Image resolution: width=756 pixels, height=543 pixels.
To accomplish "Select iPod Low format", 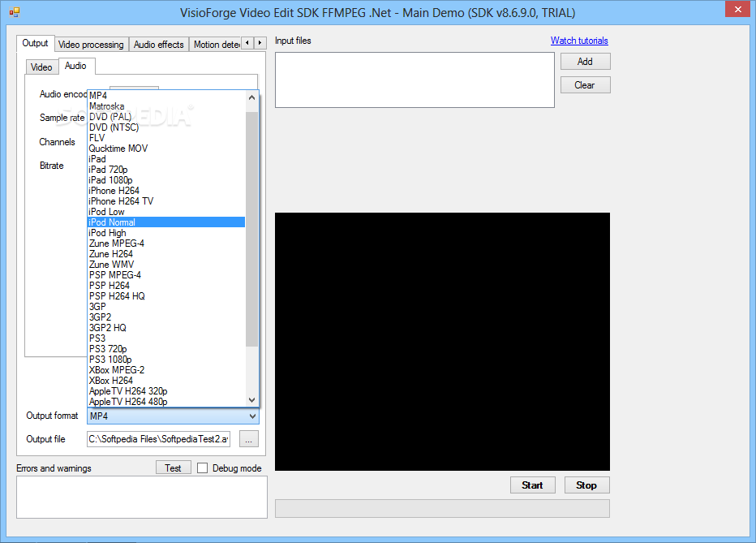I will click(166, 212).
